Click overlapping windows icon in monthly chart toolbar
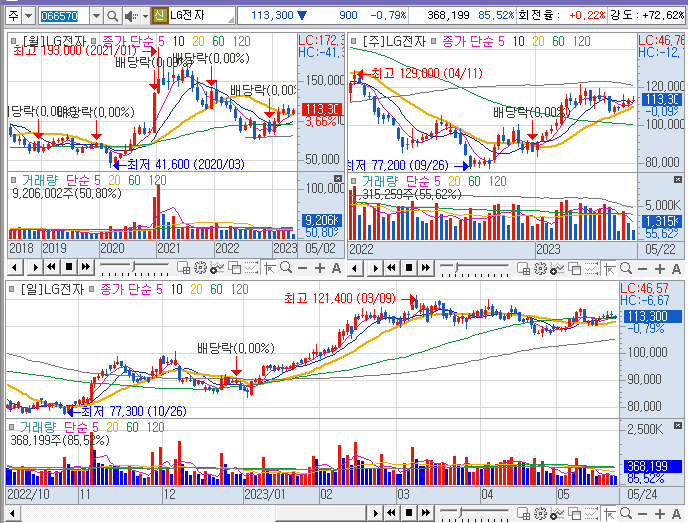Screen dimensions: 688x523 click(234, 267)
